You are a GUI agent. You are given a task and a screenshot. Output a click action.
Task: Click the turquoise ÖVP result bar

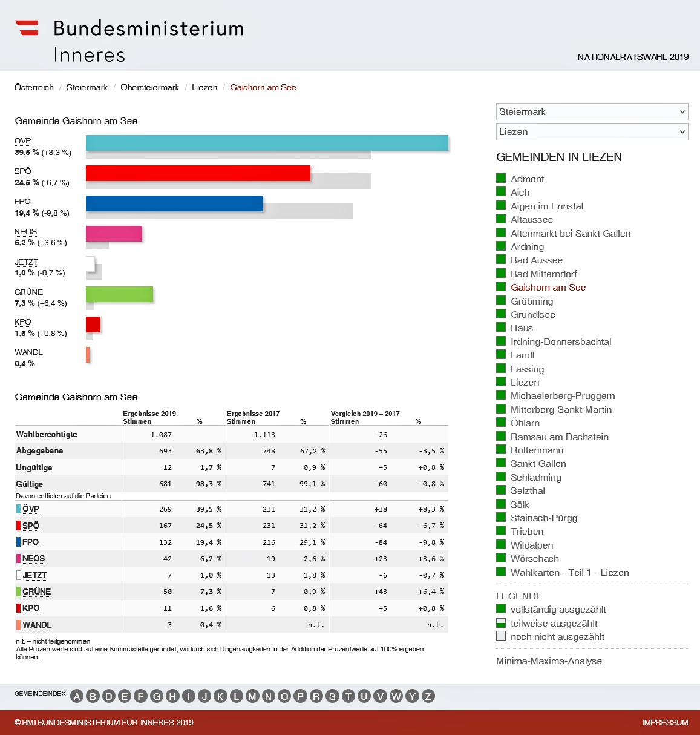click(x=267, y=143)
